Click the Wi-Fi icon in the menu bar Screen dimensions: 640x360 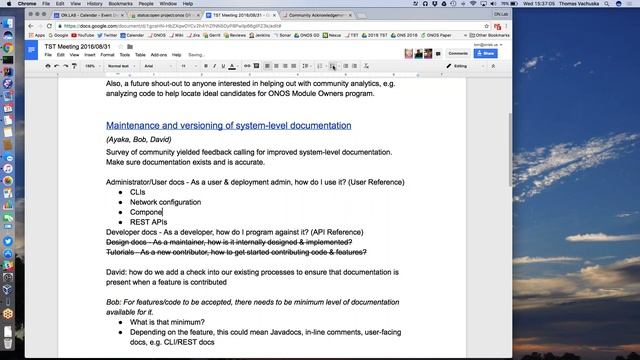click(473, 4)
